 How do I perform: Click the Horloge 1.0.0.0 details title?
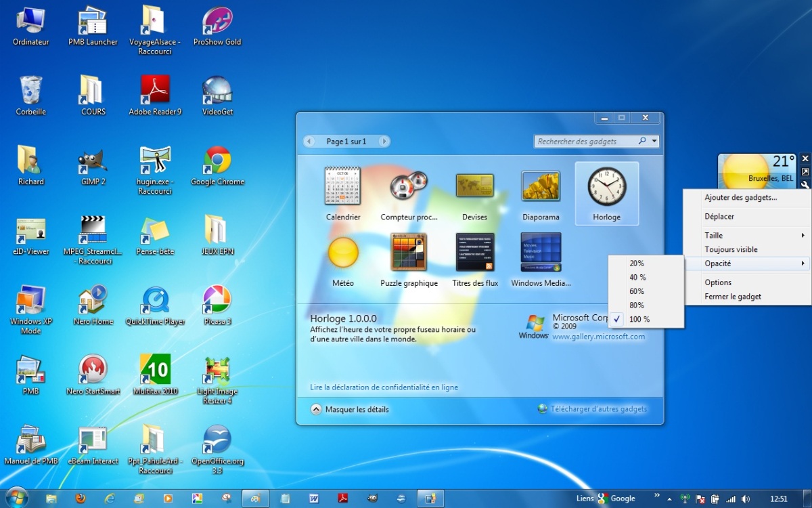click(x=344, y=318)
